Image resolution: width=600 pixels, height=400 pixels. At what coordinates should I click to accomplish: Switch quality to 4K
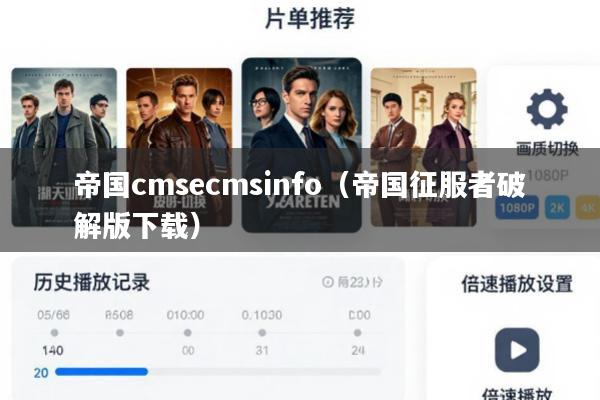[588, 207]
